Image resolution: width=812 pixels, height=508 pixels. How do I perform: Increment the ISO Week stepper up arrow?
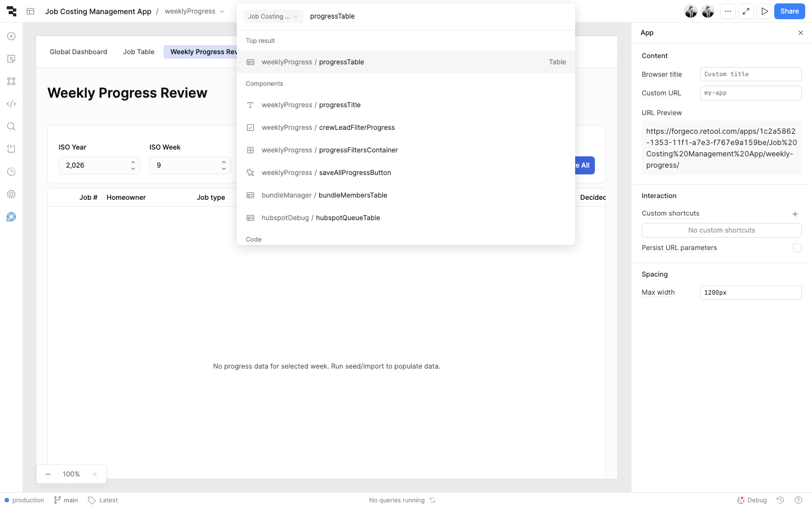(x=224, y=162)
